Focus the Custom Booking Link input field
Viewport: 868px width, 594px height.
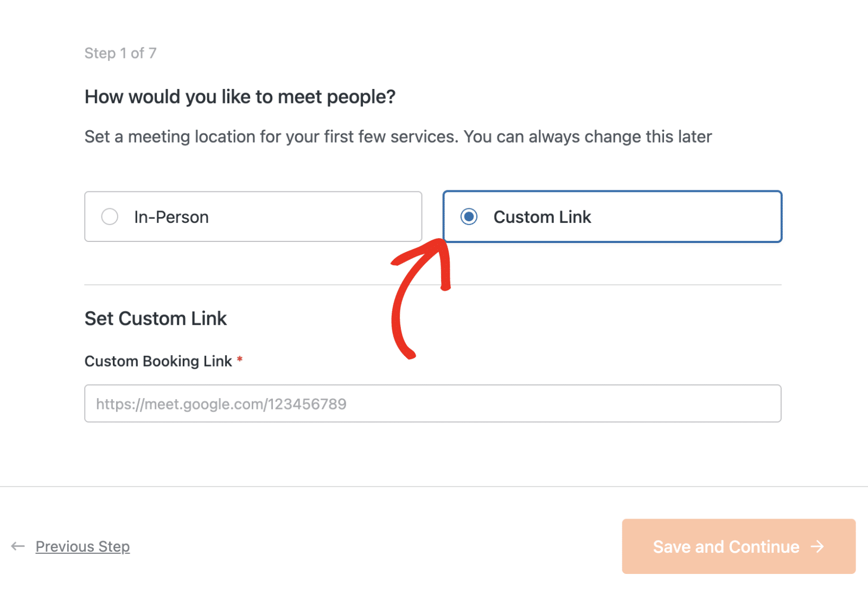click(432, 404)
